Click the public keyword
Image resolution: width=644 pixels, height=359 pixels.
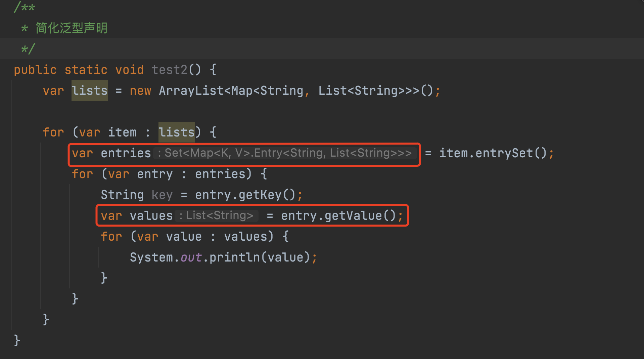click(35, 70)
